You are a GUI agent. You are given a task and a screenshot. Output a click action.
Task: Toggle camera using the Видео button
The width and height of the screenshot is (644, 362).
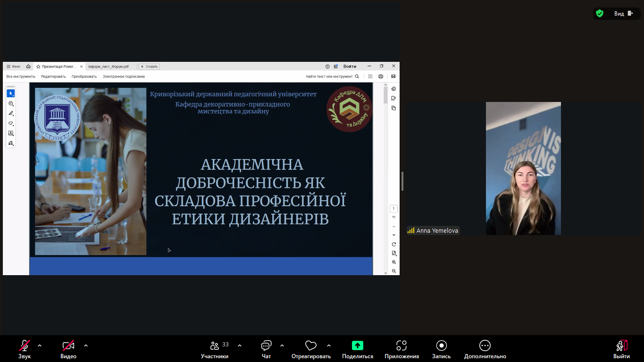[68, 348]
